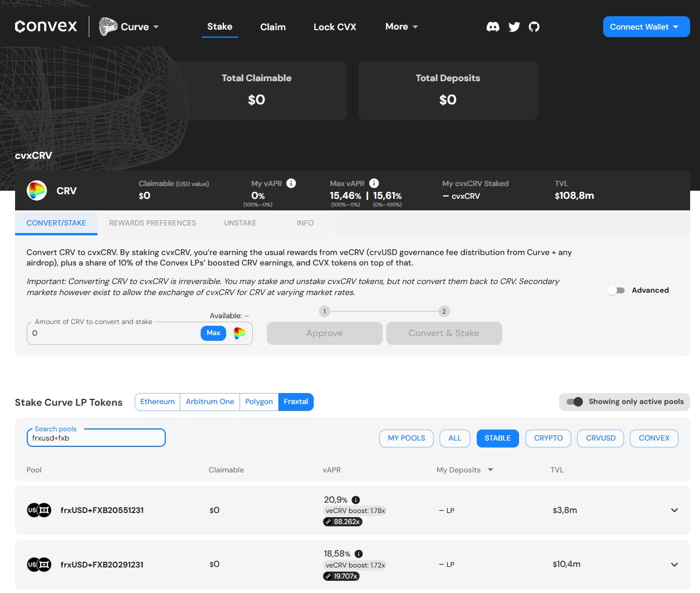Open the Lock CVX page

pos(335,27)
